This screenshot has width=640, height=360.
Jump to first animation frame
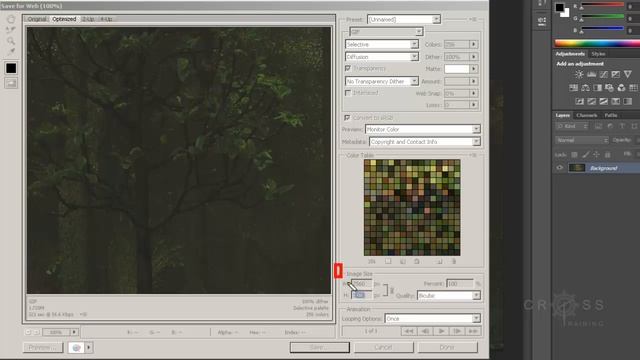click(x=409, y=331)
